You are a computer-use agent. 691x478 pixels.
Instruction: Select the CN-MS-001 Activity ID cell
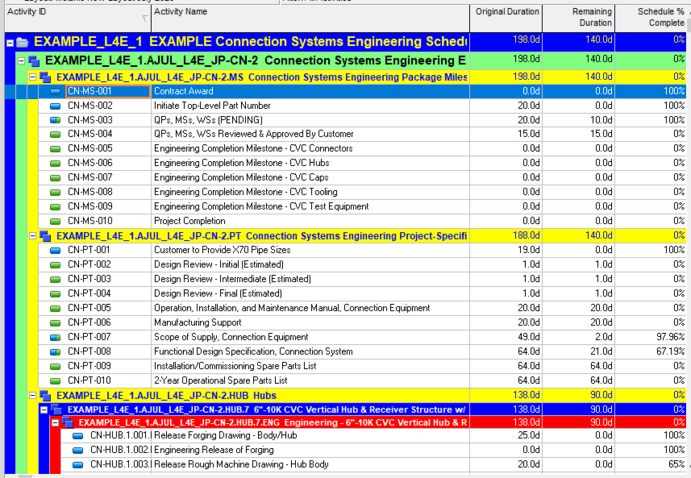coord(108,91)
